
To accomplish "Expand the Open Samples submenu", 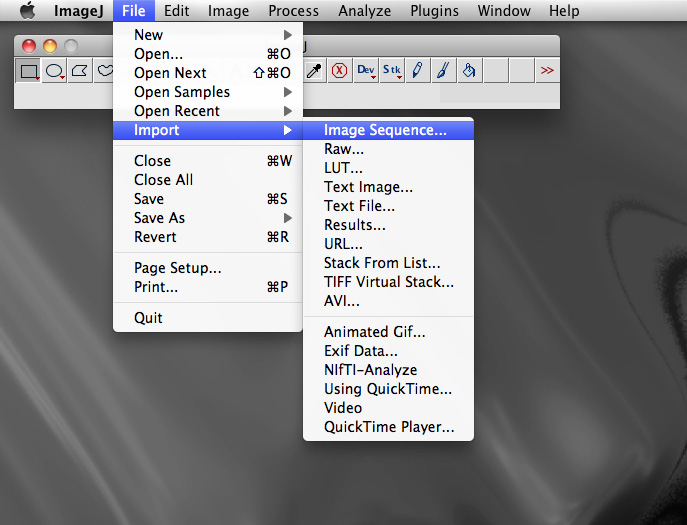I will (x=208, y=92).
